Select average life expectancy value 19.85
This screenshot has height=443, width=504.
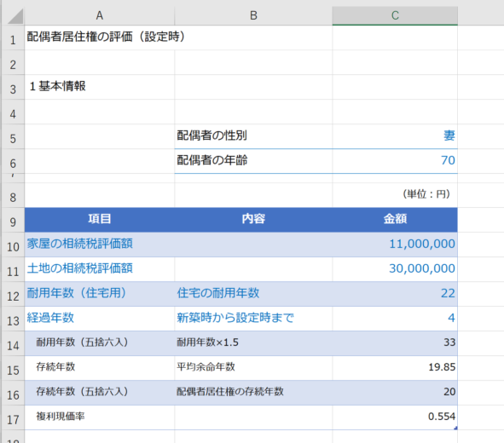tap(395, 368)
